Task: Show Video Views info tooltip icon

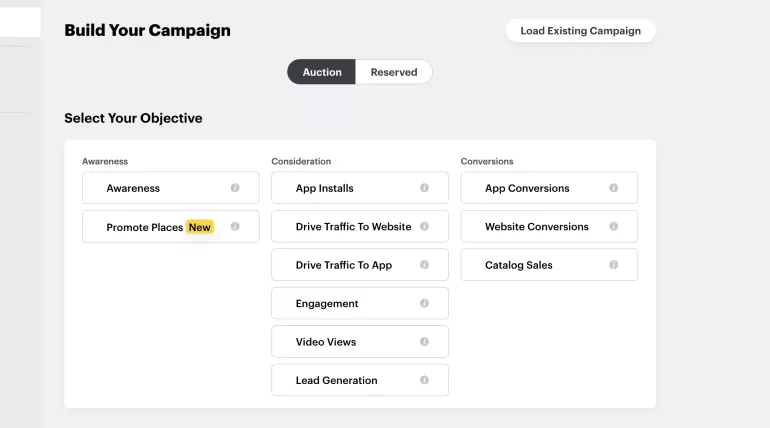Action: (424, 342)
